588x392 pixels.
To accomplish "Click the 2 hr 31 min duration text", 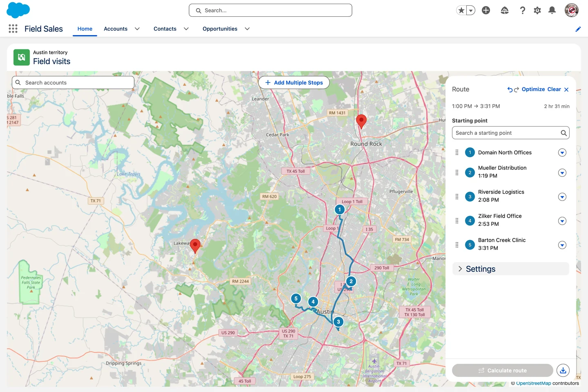I will (557, 106).
